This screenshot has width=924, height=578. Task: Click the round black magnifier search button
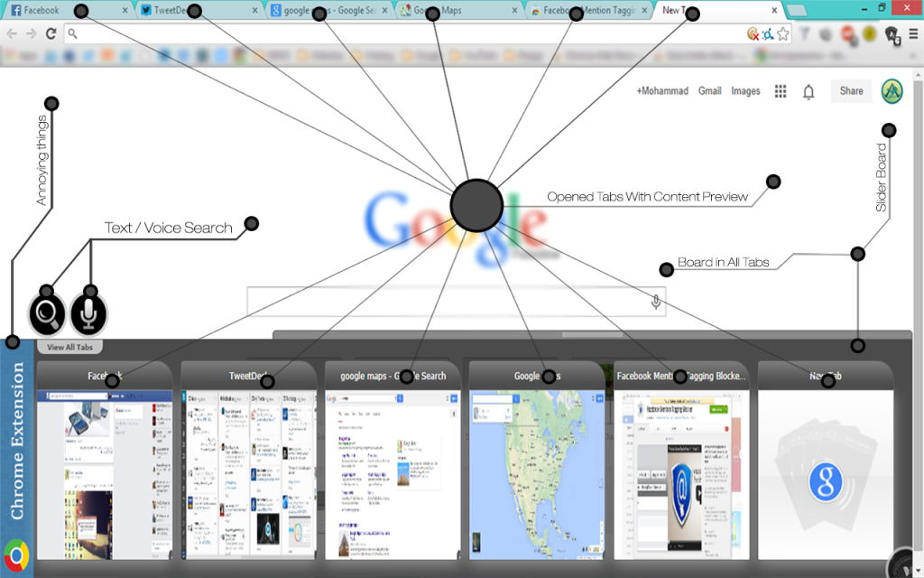click(47, 313)
